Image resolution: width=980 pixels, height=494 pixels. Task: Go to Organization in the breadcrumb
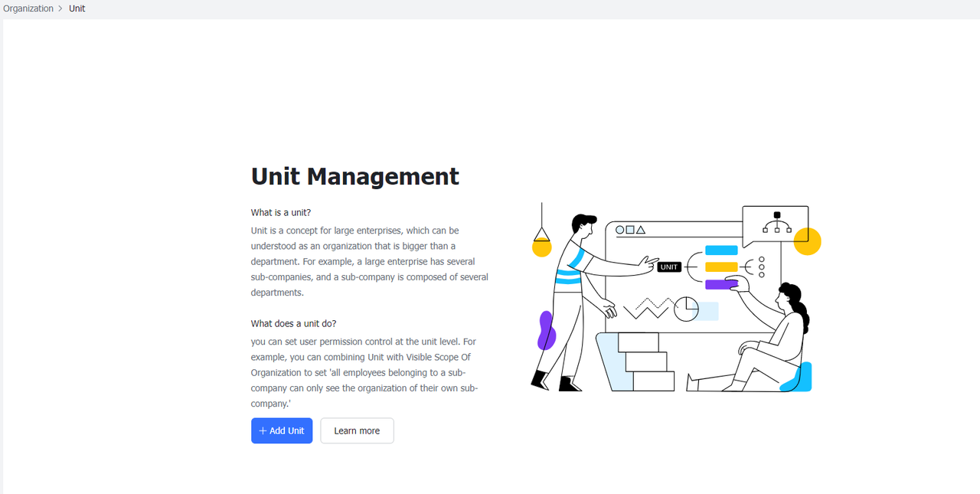28,8
